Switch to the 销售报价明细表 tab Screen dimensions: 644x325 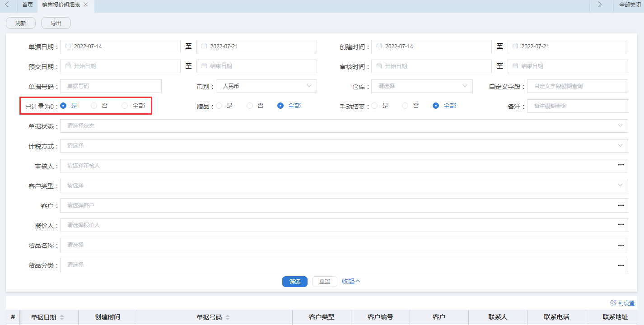tap(62, 5)
